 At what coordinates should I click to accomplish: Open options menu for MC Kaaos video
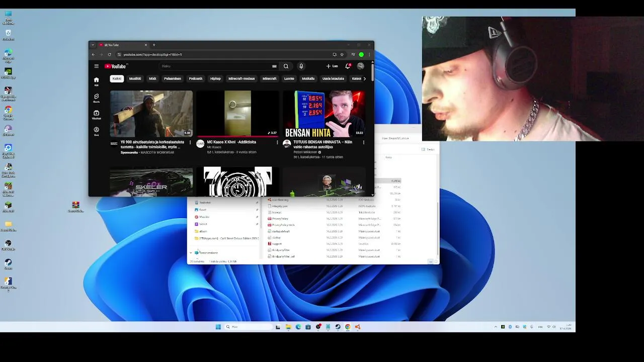(x=277, y=142)
